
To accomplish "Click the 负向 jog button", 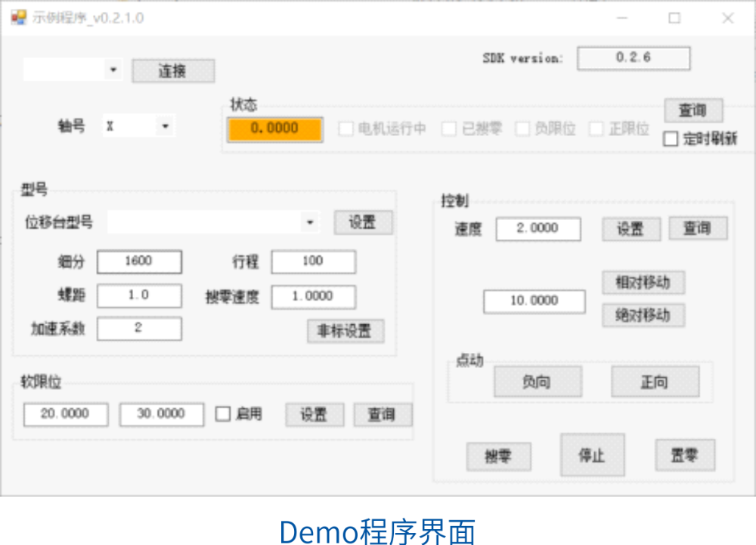I will pos(538,382).
